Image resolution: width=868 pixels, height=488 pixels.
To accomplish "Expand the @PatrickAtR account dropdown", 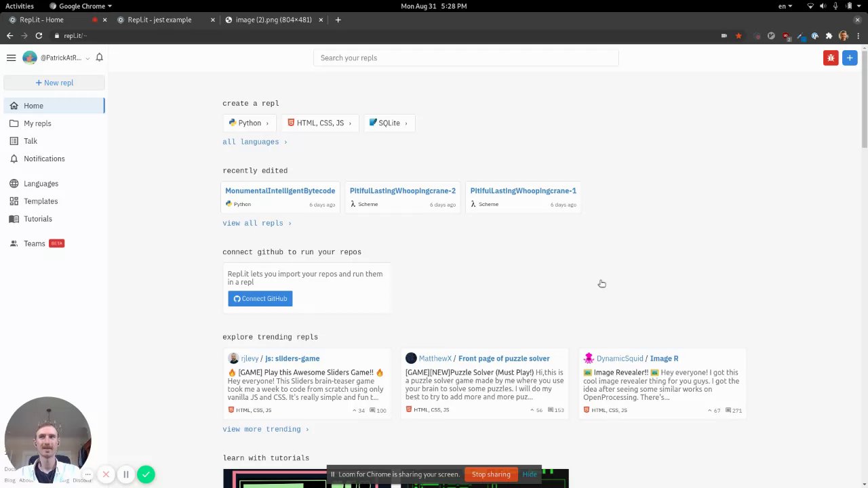I will coord(56,58).
